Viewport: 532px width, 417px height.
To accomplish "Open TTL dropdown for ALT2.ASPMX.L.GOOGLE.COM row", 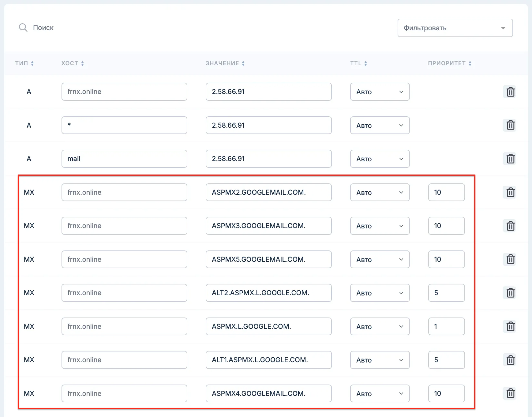I will click(380, 293).
